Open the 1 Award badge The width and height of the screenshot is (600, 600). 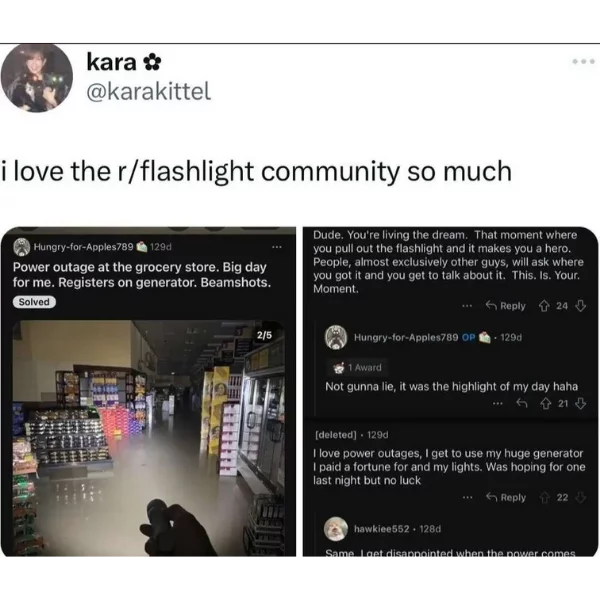pyautogui.click(x=357, y=368)
